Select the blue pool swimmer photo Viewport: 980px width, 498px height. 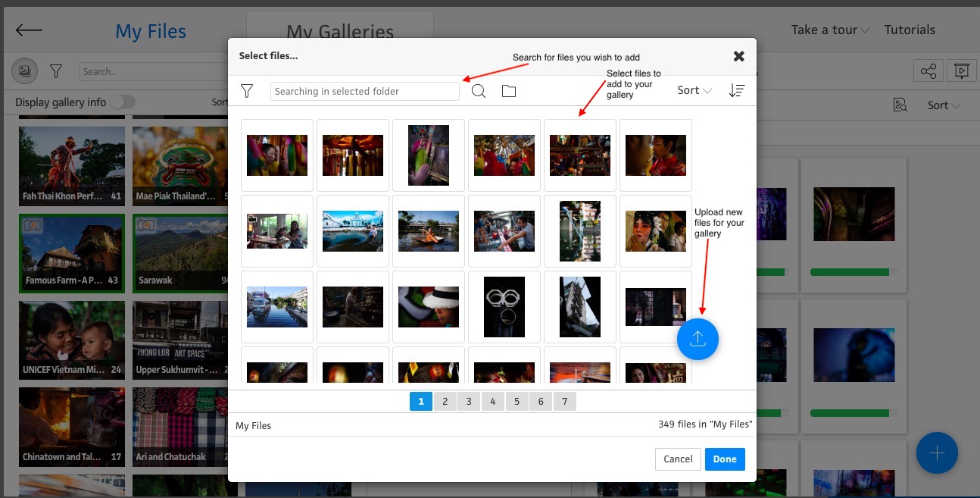click(x=353, y=231)
